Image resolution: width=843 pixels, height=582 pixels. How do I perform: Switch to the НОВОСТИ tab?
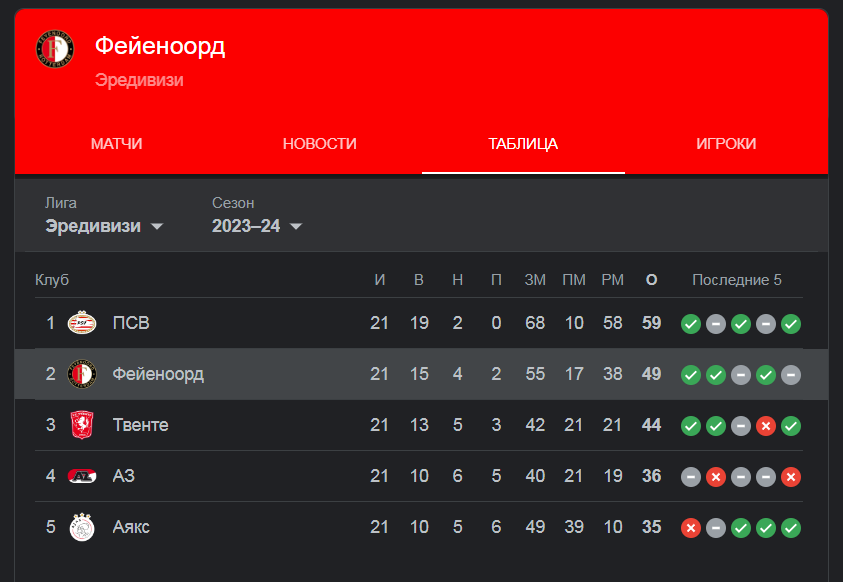pyautogui.click(x=320, y=144)
